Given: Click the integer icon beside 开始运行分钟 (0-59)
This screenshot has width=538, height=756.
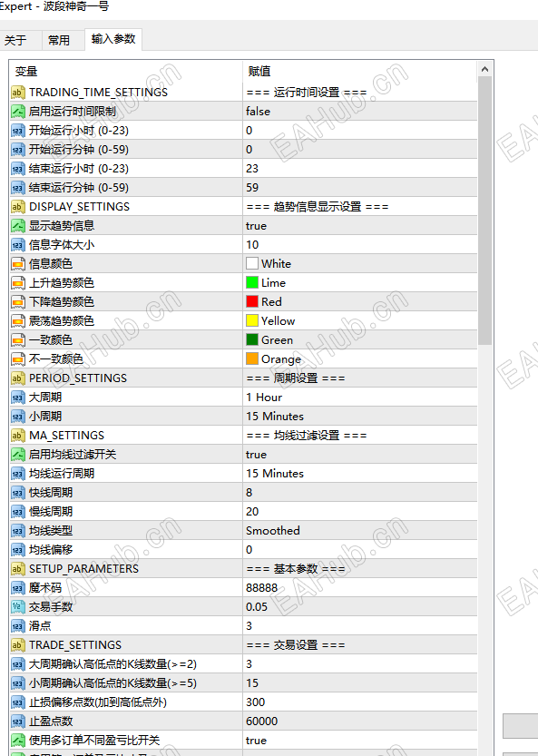Looking at the screenshot, I should tap(18, 150).
